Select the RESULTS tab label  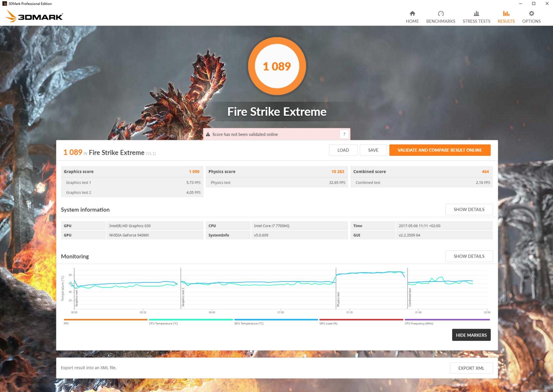tap(506, 21)
